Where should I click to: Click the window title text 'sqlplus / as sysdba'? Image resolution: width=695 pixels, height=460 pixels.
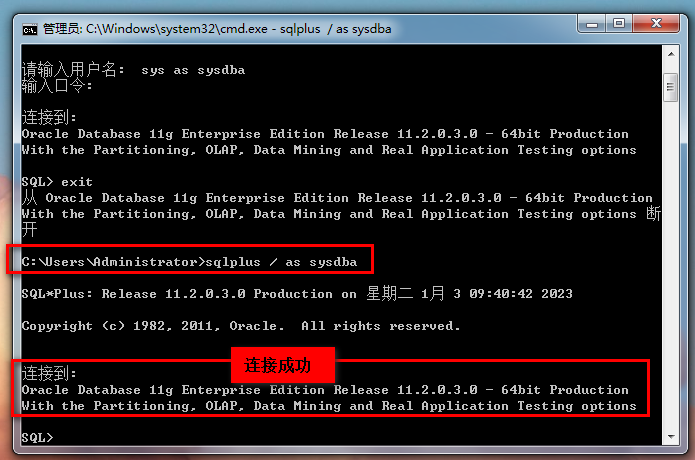tap(336, 29)
